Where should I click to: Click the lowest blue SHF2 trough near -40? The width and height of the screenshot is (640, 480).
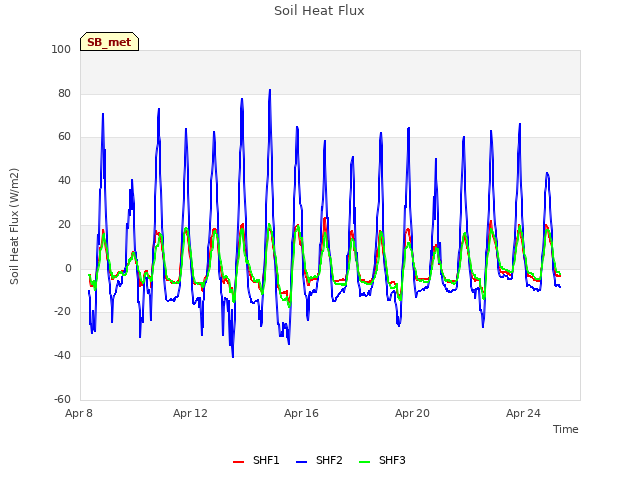pos(233,356)
